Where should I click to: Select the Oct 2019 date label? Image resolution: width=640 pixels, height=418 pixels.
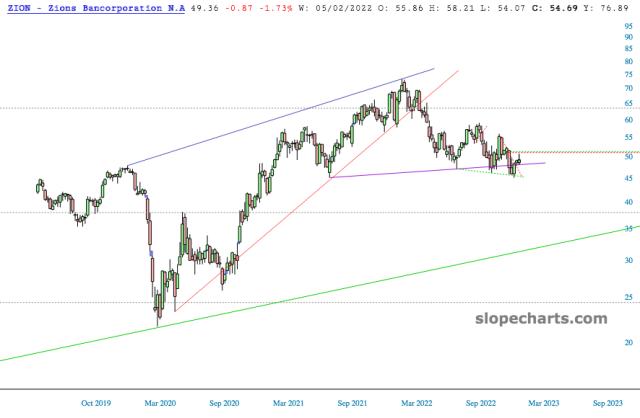click(x=96, y=403)
